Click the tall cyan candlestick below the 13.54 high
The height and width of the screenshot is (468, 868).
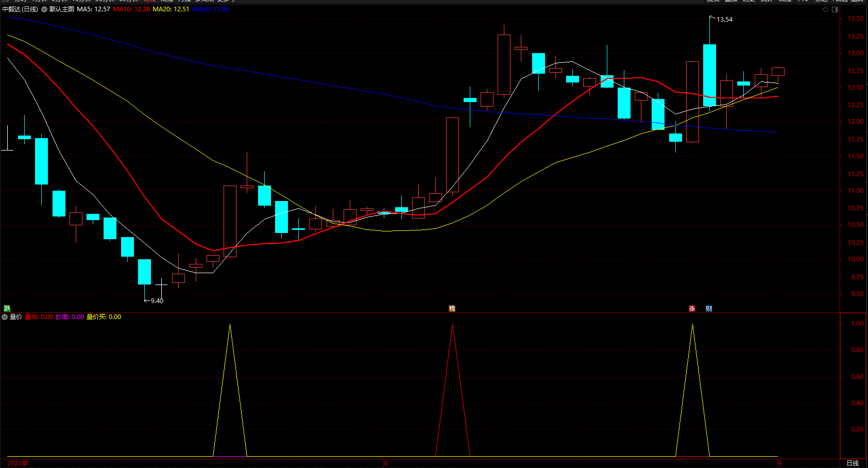[x=709, y=75]
